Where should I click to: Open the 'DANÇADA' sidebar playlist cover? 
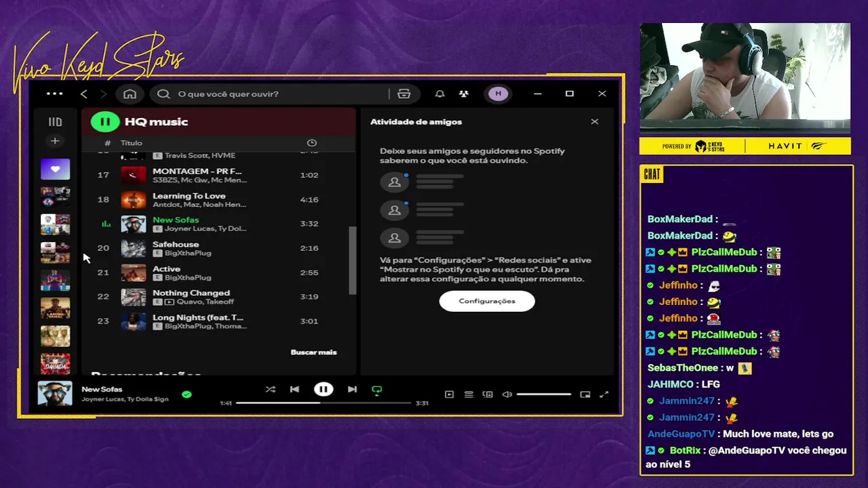tap(55, 364)
